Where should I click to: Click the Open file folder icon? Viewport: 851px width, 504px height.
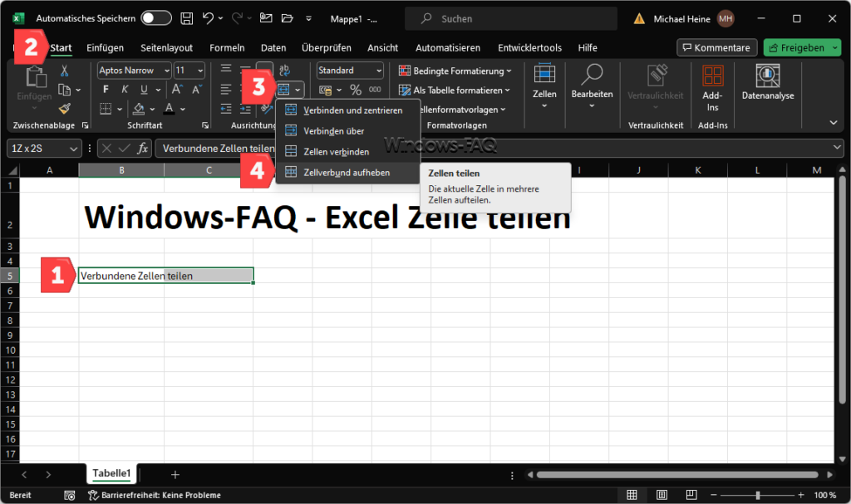coord(287,18)
